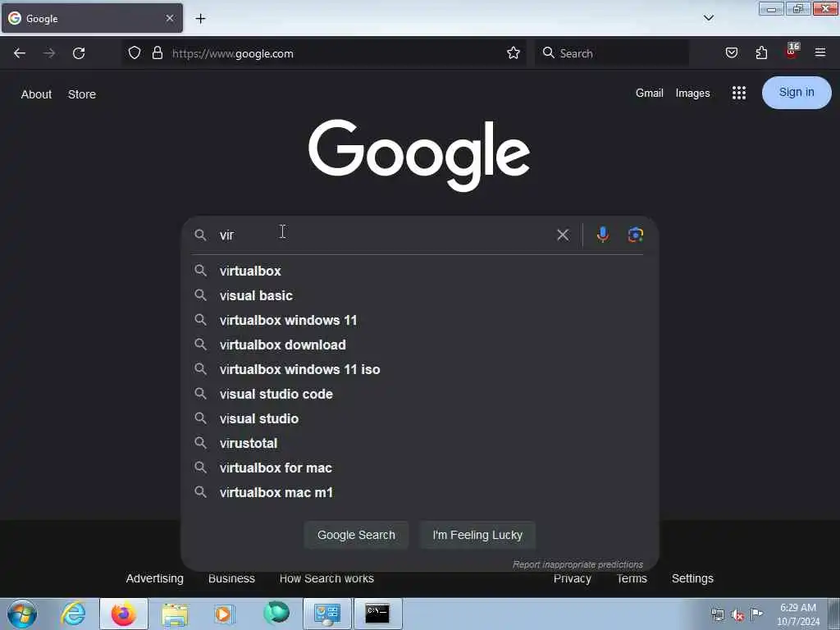Open the Store link
Image resolution: width=840 pixels, height=630 pixels.
[x=82, y=94]
